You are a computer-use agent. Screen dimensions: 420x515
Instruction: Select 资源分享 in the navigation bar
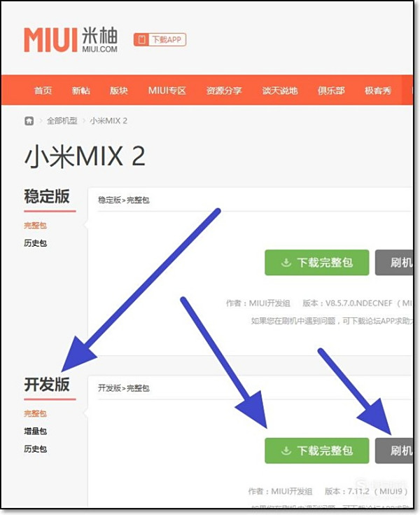click(x=224, y=90)
